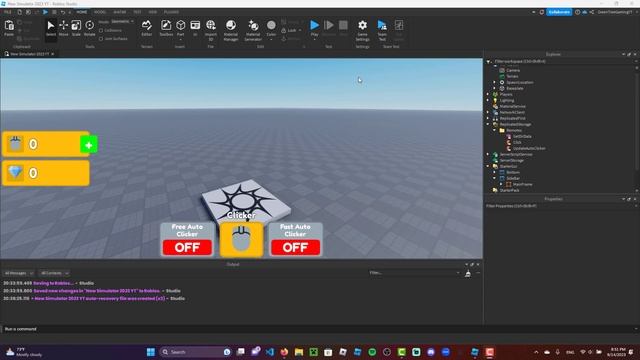The image size is (640, 360).
Task: Open the VIEW ribbon tab
Action: (x=153, y=12)
